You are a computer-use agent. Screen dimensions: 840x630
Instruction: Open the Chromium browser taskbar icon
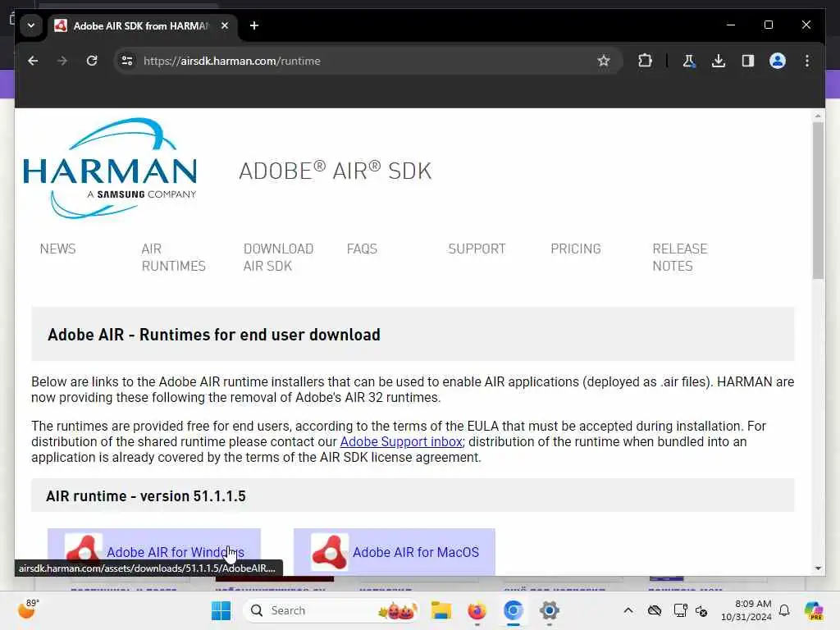(x=514, y=610)
